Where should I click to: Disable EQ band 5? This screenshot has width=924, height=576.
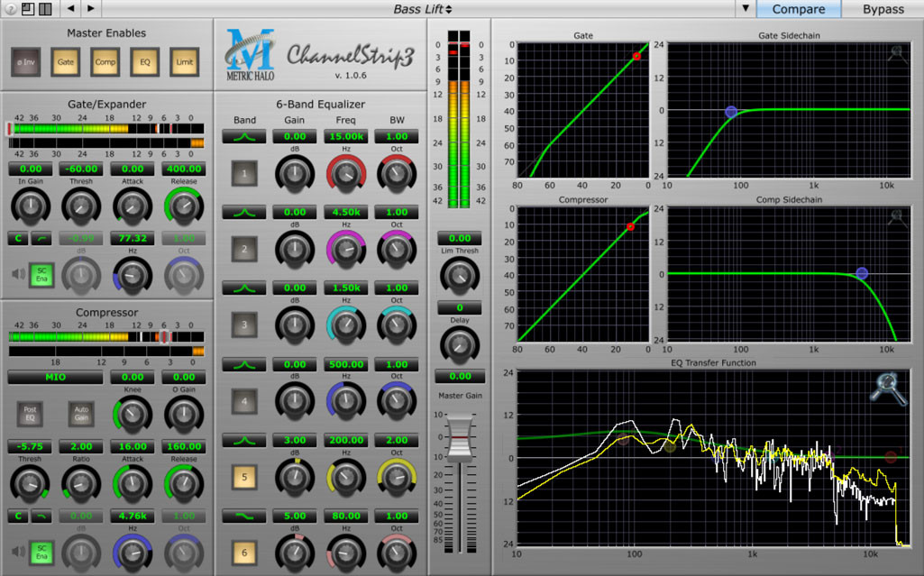tap(244, 476)
